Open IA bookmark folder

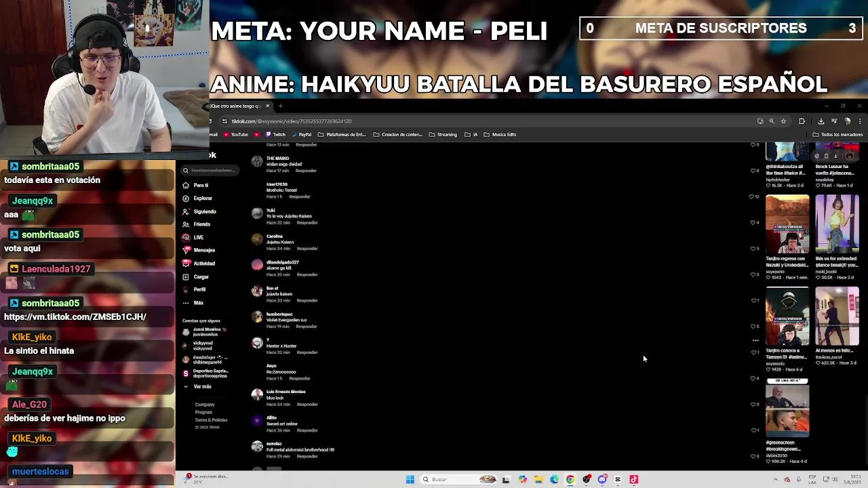point(471,134)
